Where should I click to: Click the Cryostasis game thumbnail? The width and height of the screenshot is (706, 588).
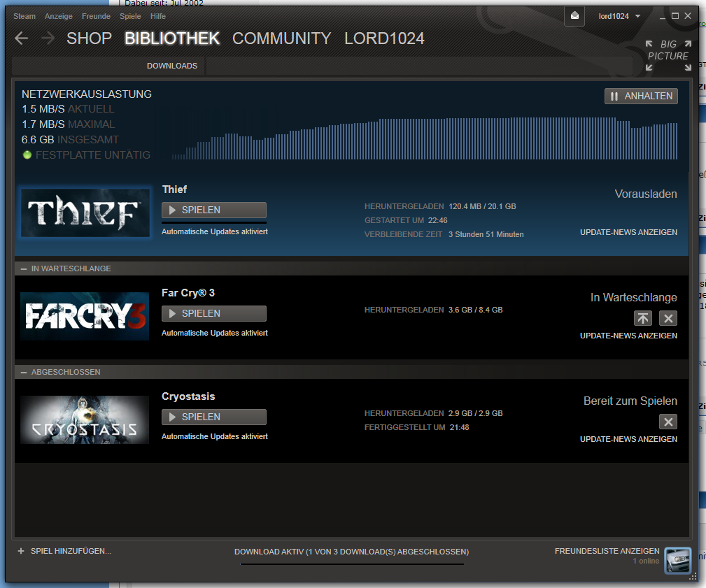point(85,420)
